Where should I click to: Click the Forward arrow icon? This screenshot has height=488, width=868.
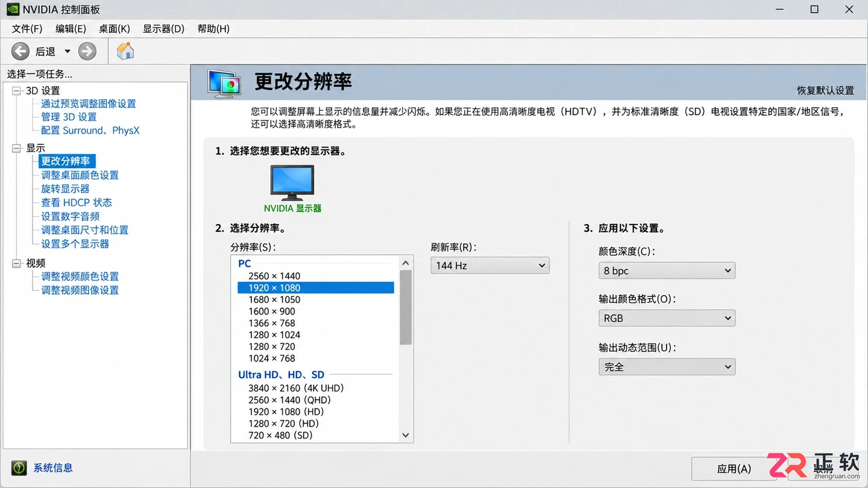pos(87,51)
